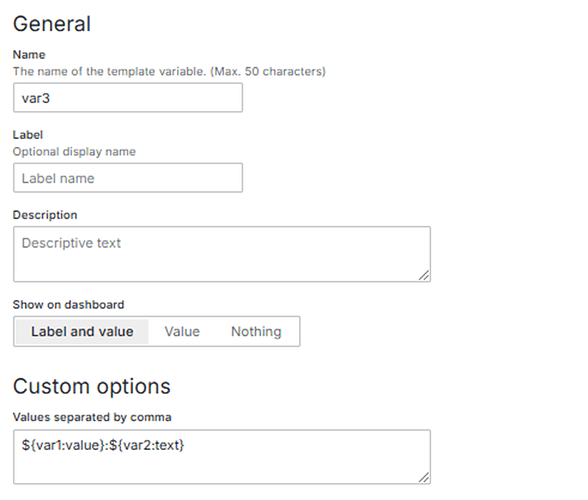Click the template variable name hint text
This screenshot has height=500, width=588.
110,71
